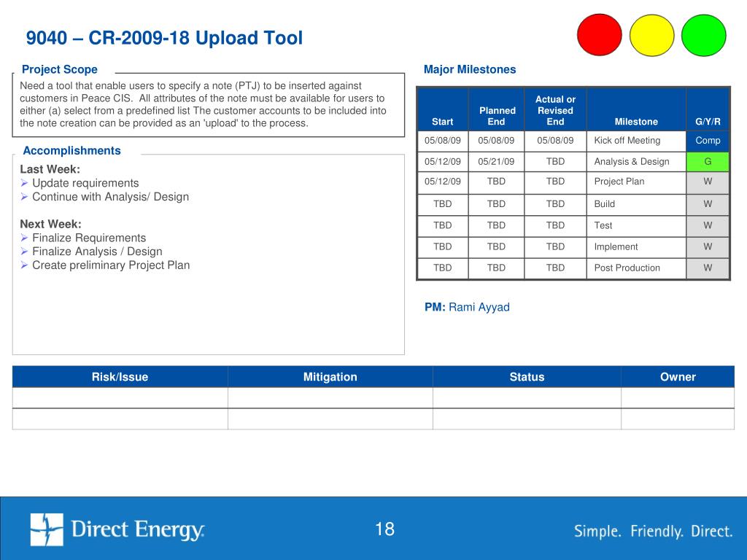Select the blue Comp status cell

(708, 141)
